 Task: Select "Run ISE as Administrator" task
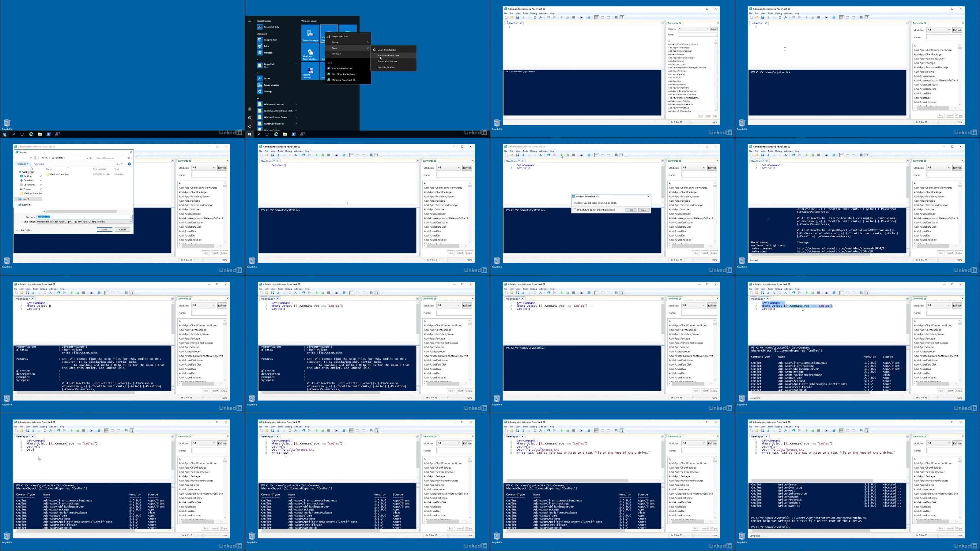(344, 74)
